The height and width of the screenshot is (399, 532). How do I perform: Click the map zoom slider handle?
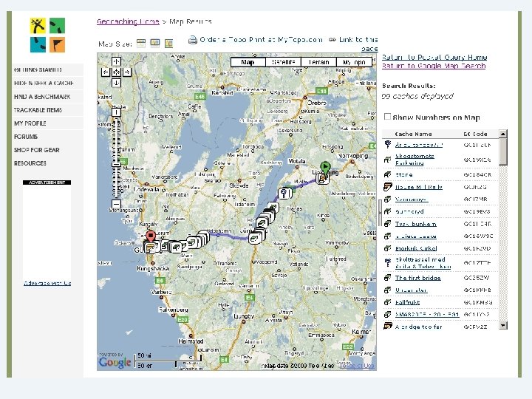117,164
